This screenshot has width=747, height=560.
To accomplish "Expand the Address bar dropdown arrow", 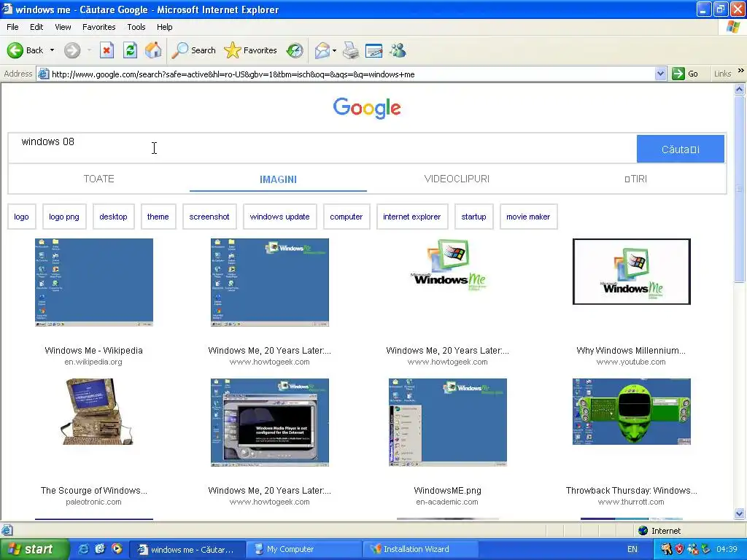I will (660, 74).
